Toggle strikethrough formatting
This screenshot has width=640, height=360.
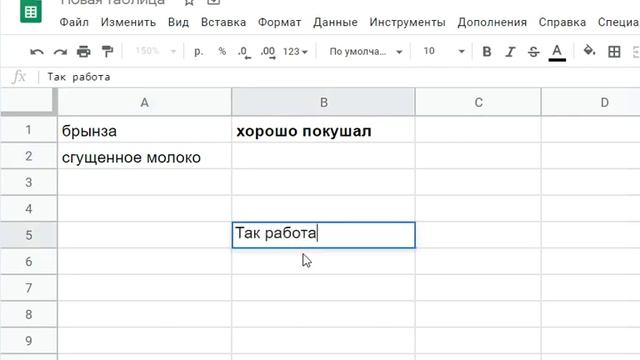tap(533, 52)
